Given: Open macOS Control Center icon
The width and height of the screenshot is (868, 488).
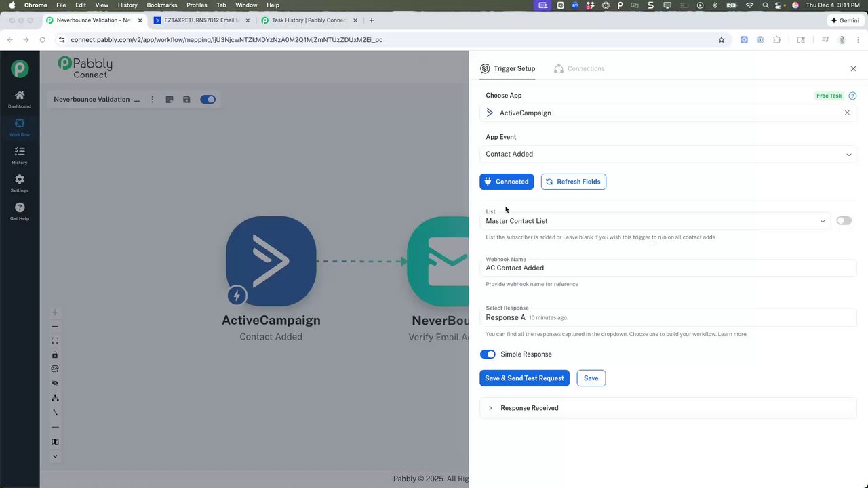Looking at the screenshot, I should [780, 5].
